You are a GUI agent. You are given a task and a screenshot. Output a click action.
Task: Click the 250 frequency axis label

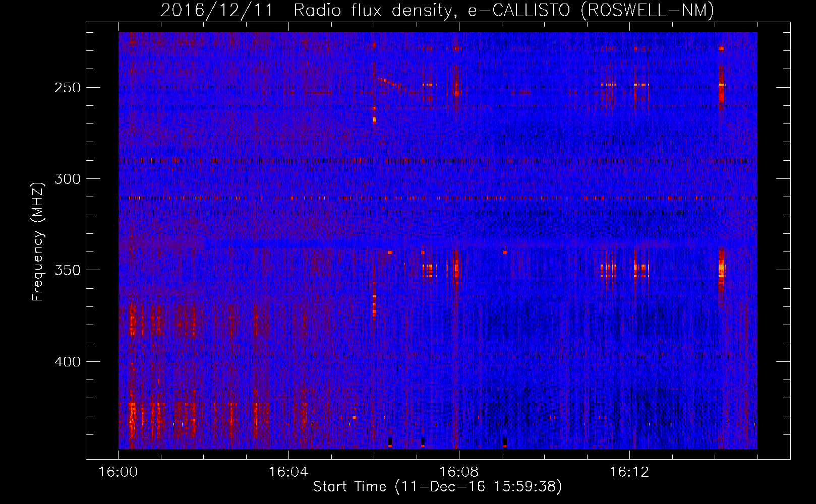(68, 88)
